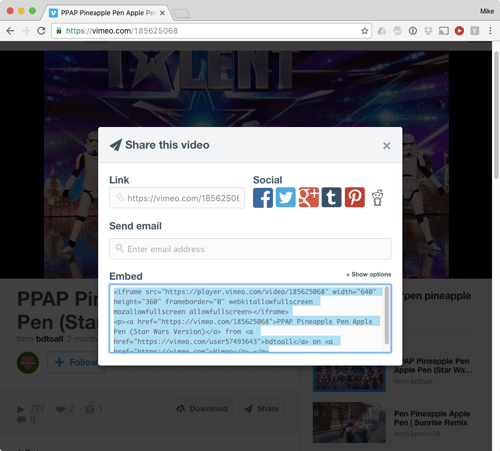Viewport: 500px width, 451px height.
Task: Click the Share button below video
Action: pos(262,409)
